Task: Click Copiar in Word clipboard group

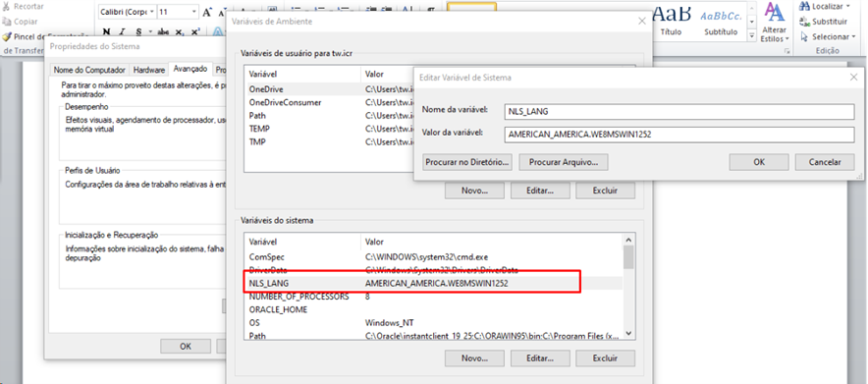Action: (20, 22)
